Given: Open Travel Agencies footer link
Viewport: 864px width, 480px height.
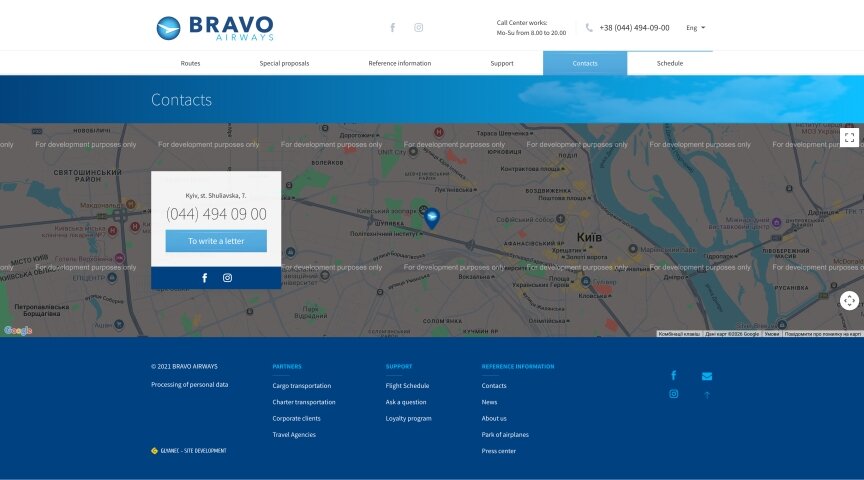Looking at the screenshot, I should pos(294,435).
